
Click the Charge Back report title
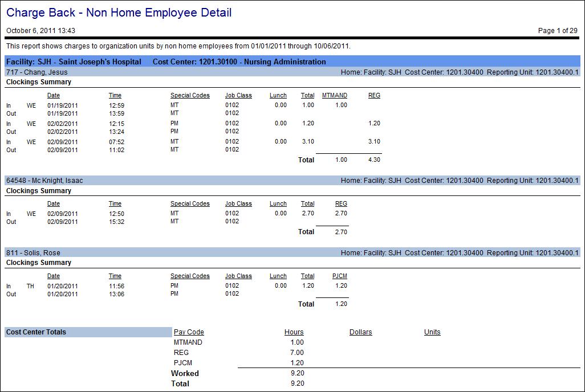[119, 13]
